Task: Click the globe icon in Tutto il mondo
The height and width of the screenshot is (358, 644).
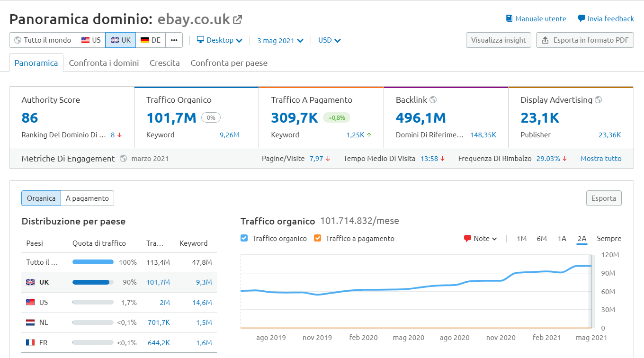Action: click(18, 40)
